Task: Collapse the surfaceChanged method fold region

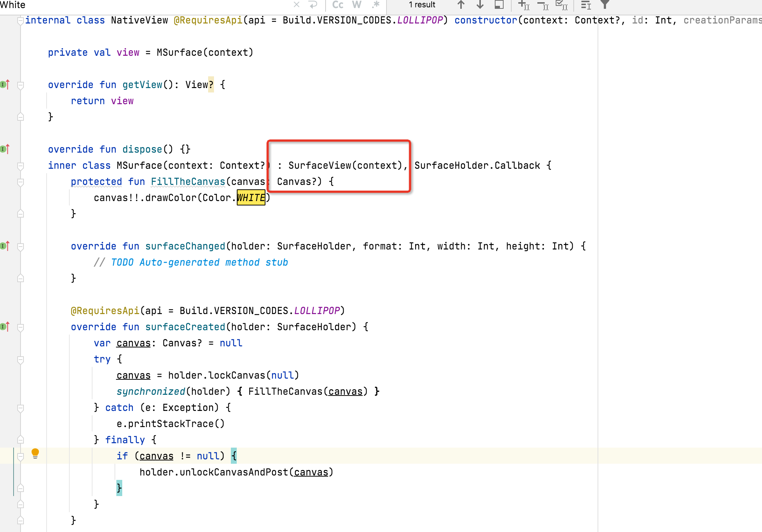Action: tap(21, 246)
